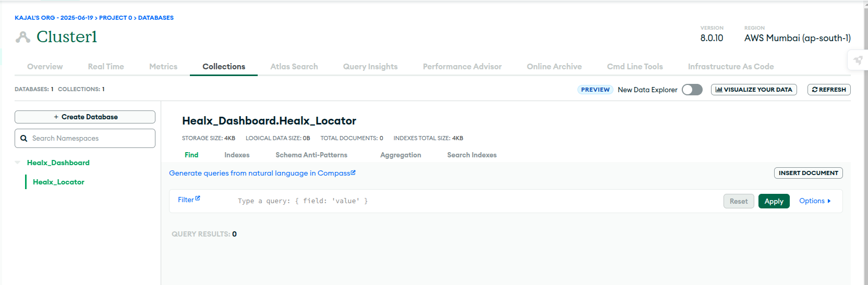Click the Apply query button
This screenshot has height=285, width=868.
tap(774, 201)
